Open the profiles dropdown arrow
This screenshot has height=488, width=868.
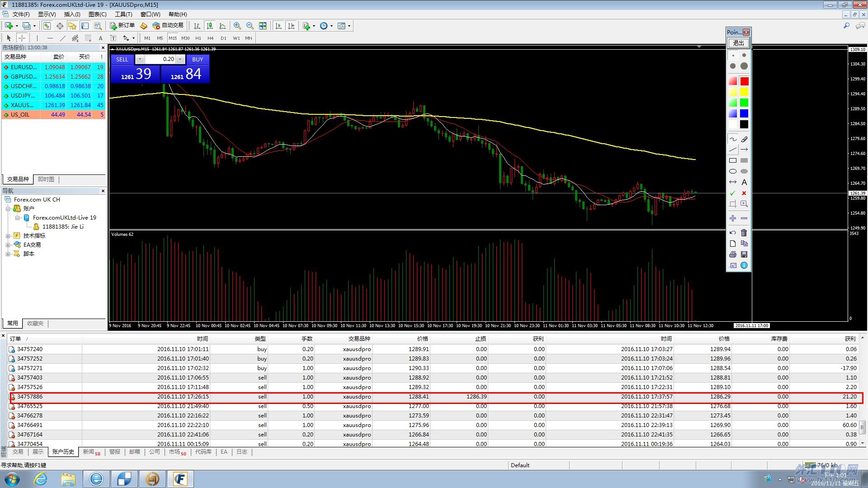34,26
